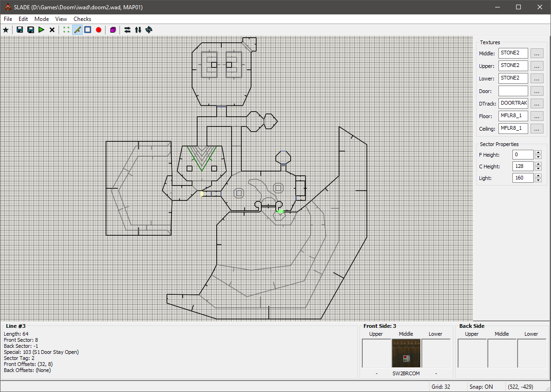
Task: Activate things mode using red circle icon
Action: pos(99,30)
